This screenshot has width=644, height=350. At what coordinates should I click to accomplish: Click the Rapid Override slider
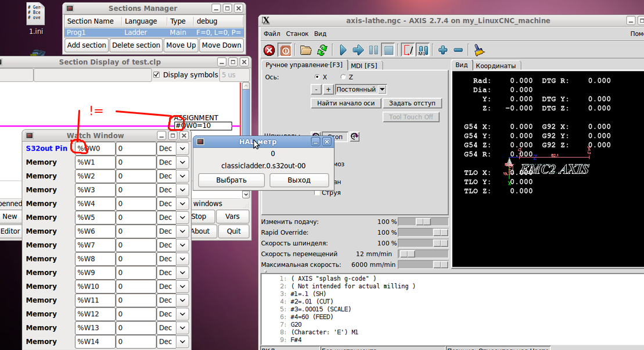pyautogui.click(x=423, y=233)
